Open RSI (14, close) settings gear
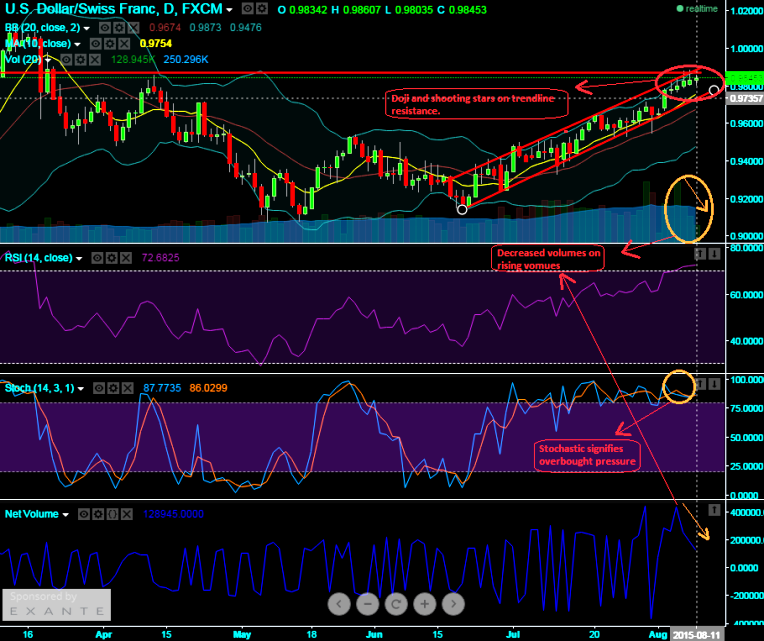 point(112,258)
